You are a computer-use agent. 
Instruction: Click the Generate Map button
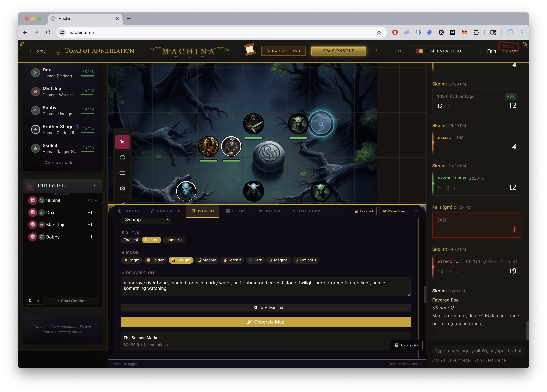pyautogui.click(x=265, y=322)
